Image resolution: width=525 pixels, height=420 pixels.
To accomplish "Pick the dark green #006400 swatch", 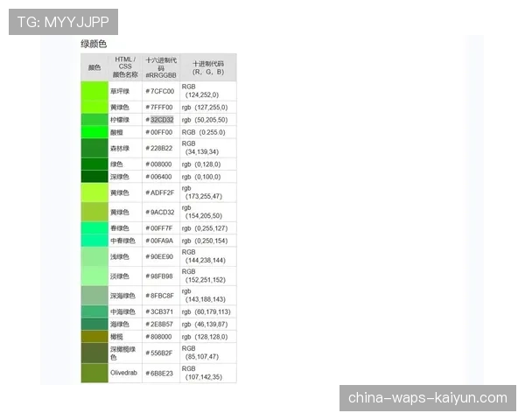I will click(94, 177).
